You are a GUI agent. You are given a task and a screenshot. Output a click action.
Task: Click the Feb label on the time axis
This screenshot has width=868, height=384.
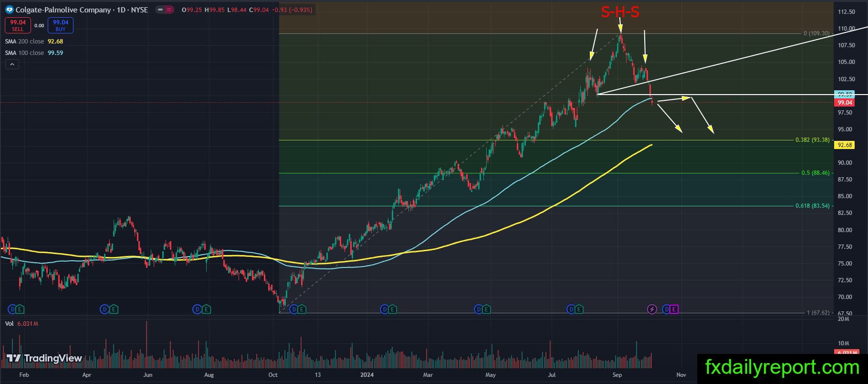(x=24, y=375)
